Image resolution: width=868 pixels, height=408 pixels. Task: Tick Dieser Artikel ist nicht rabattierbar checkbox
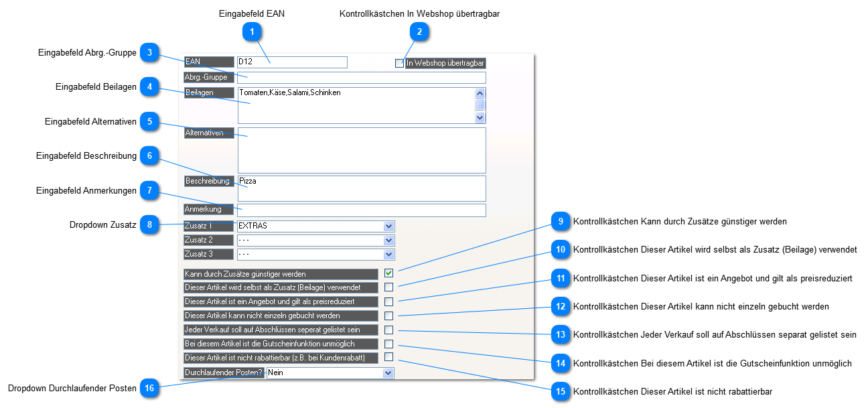tap(388, 357)
